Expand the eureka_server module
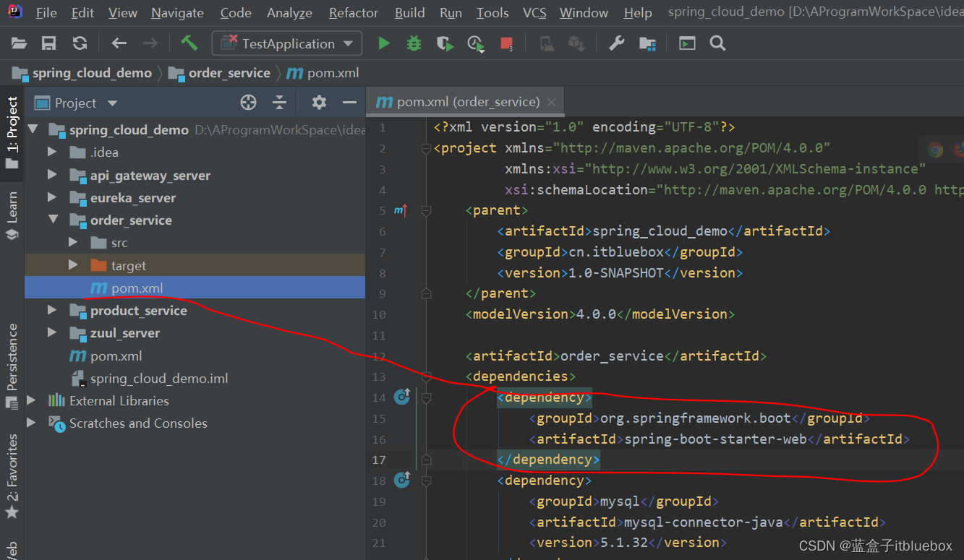This screenshot has height=560, width=964. [x=52, y=197]
